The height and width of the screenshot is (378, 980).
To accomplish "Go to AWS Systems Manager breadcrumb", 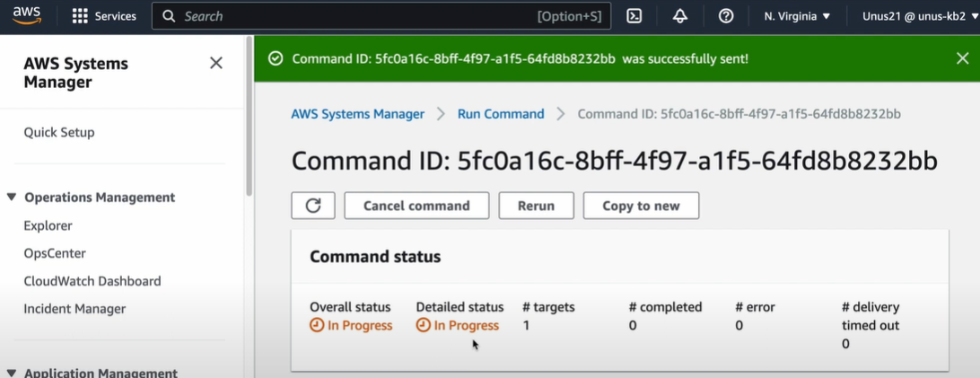I will click(357, 114).
